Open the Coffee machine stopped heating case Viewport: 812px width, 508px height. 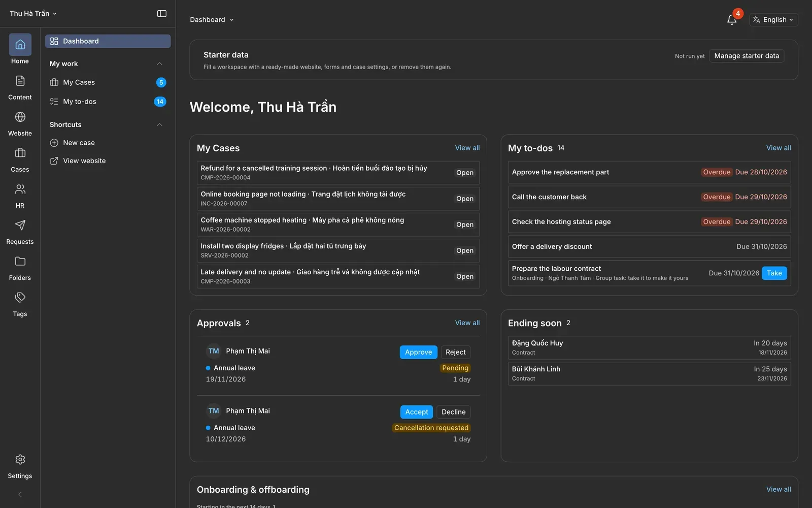338,225
